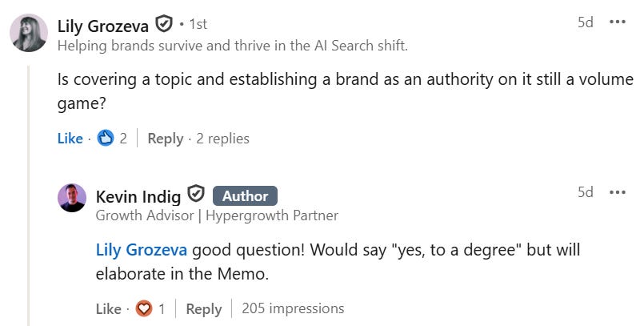Screen dimensions: 644x326
Task: Open more options on Kevin's reply
Action: coord(618,192)
